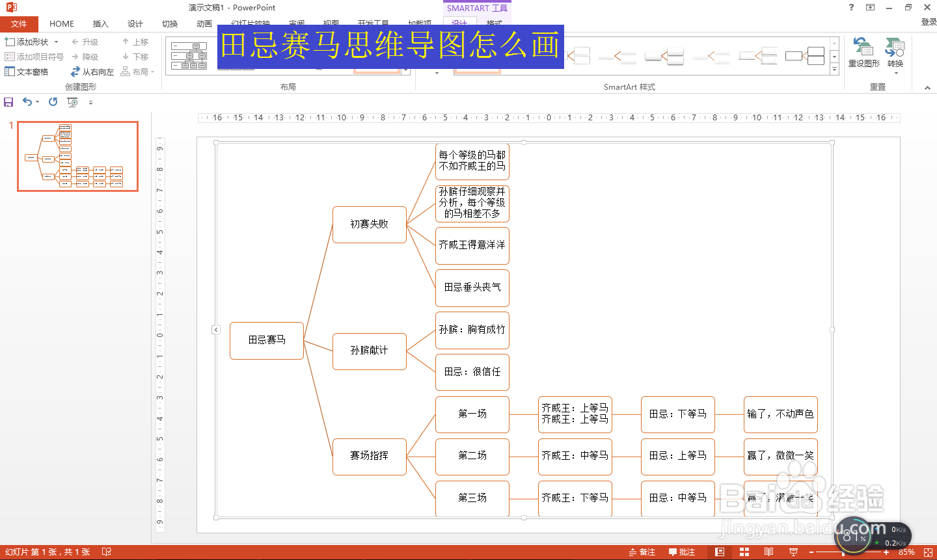Screen dimensions: 937x560
Task: Click the Save icon on quick access toolbar
Action: (x=8, y=102)
